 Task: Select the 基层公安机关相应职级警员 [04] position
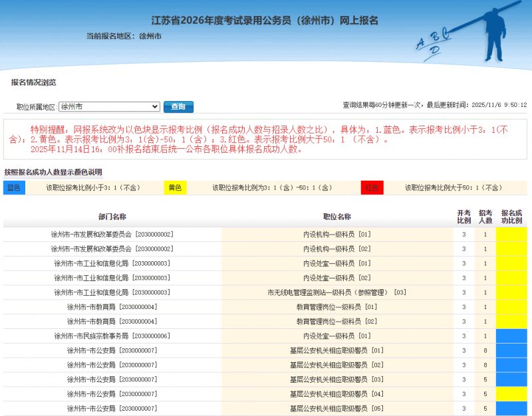pos(336,394)
